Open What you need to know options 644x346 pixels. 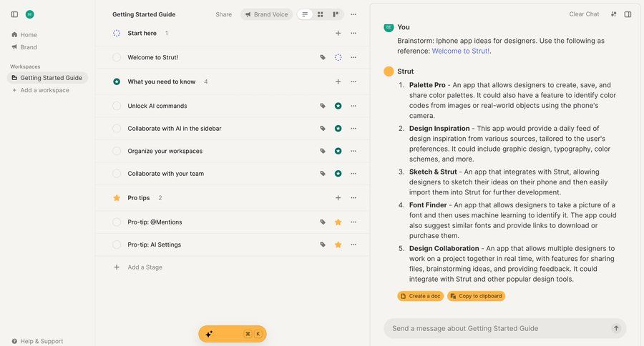pos(353,81)
